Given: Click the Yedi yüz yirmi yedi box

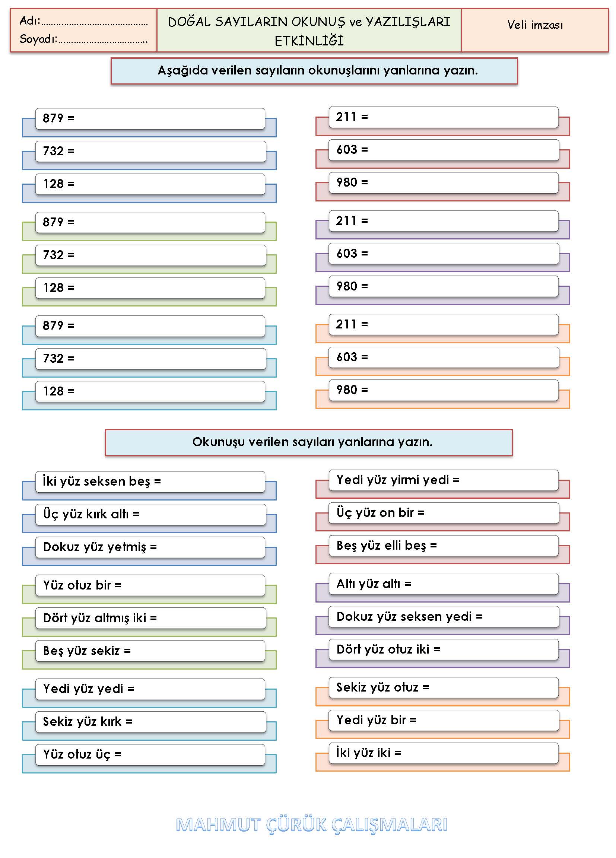Looking at the screenshot, I should [x=444, y=480].
